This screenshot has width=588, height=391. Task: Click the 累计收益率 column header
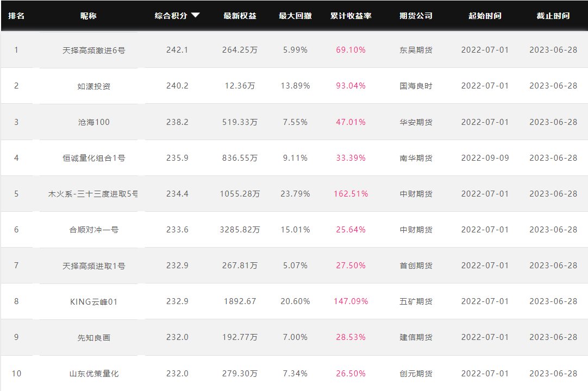351,16
